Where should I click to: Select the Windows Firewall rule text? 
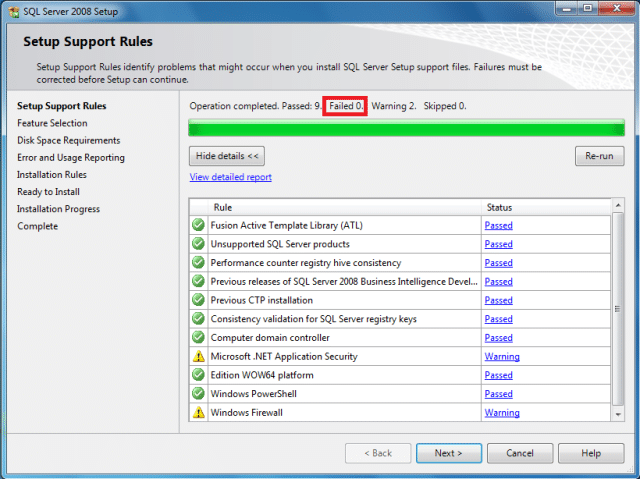(247, 412)
